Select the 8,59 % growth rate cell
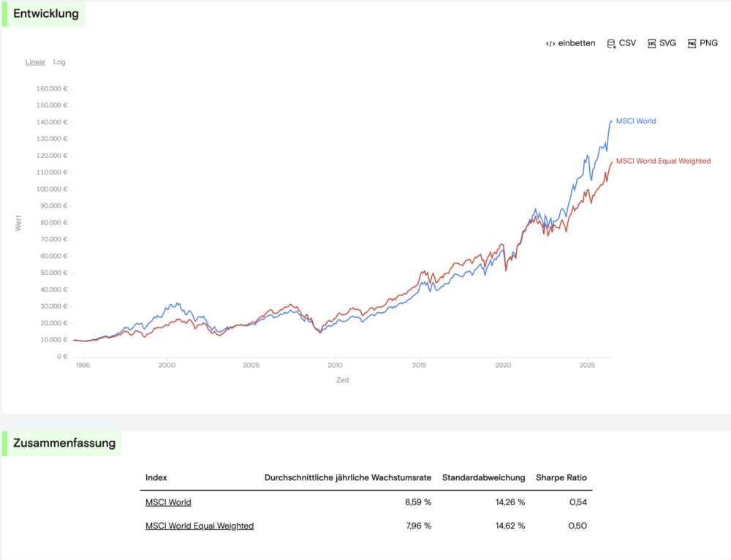This screenshot has width=731, height=560. [x=418, y=502]
